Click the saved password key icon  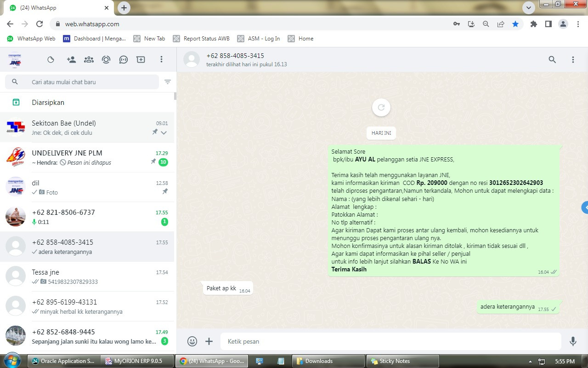[x=457, y=24]
